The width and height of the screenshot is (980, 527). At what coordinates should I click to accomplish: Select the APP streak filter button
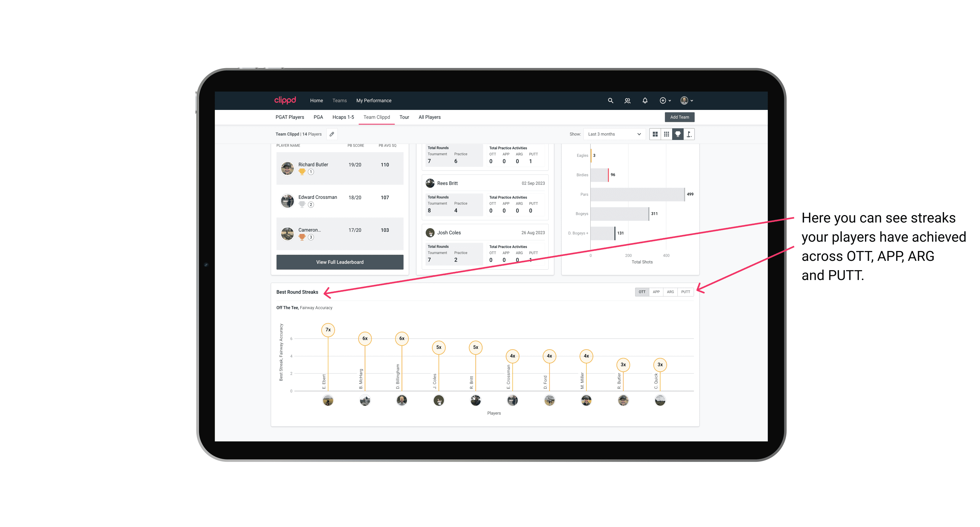[x=656, y=291]
